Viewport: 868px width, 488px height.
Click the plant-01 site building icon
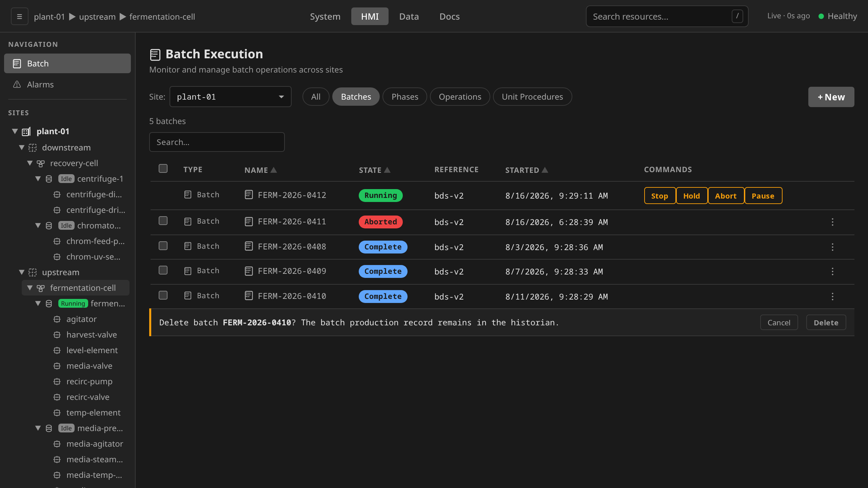pos(26,131)
